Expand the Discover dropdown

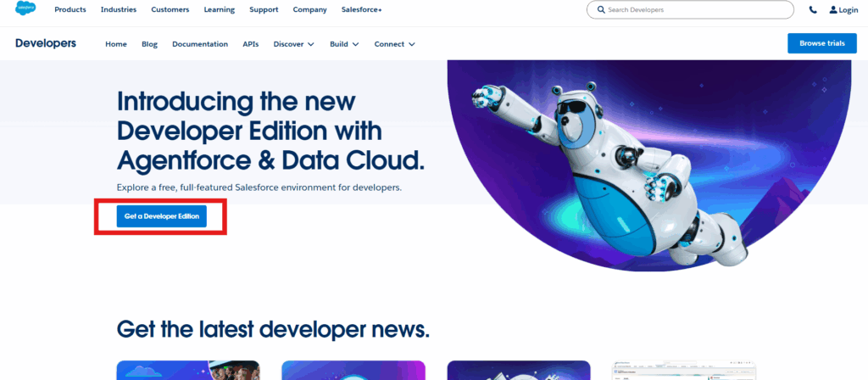(294, 44)
